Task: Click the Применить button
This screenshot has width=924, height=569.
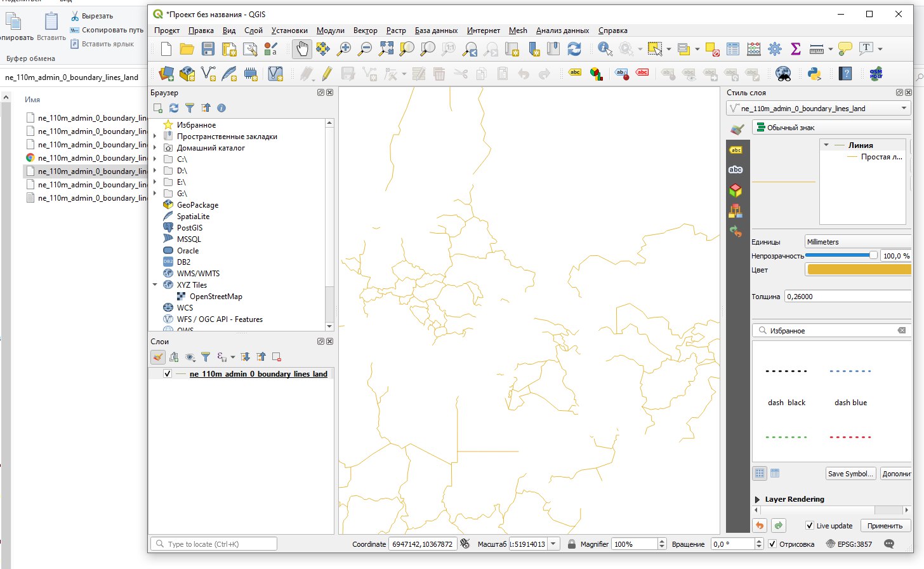Action: pos(885,526)
